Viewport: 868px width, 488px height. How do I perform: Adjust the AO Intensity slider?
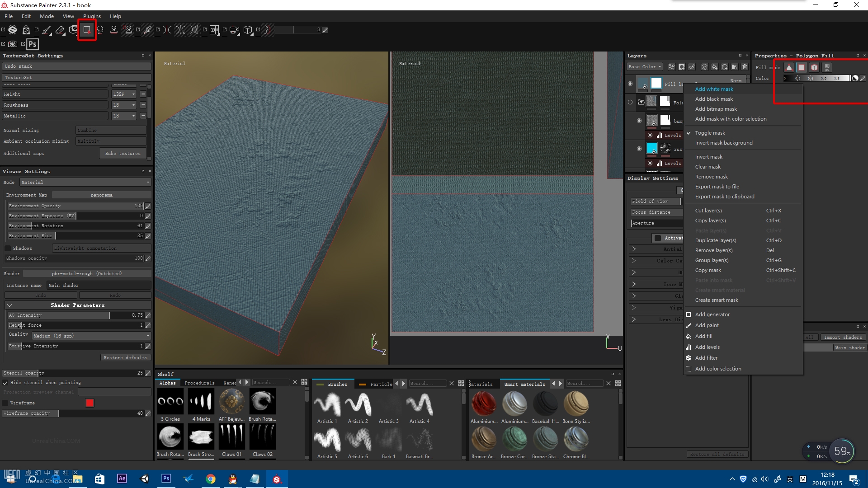(76, 315)
